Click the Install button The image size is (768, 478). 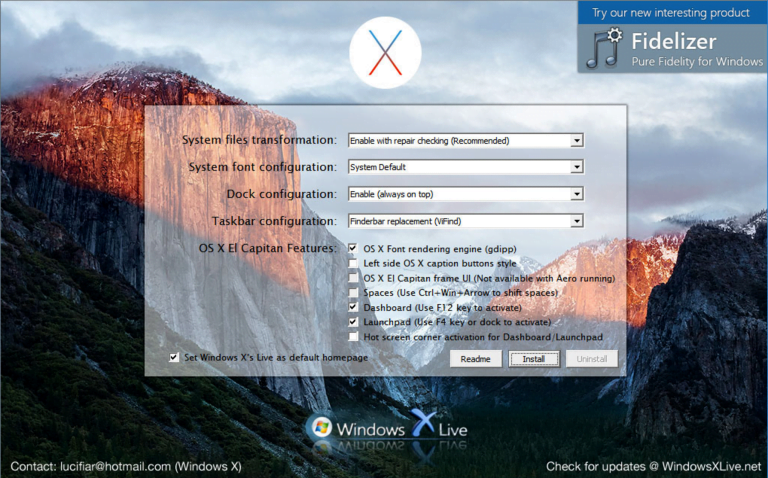[533, 358]
